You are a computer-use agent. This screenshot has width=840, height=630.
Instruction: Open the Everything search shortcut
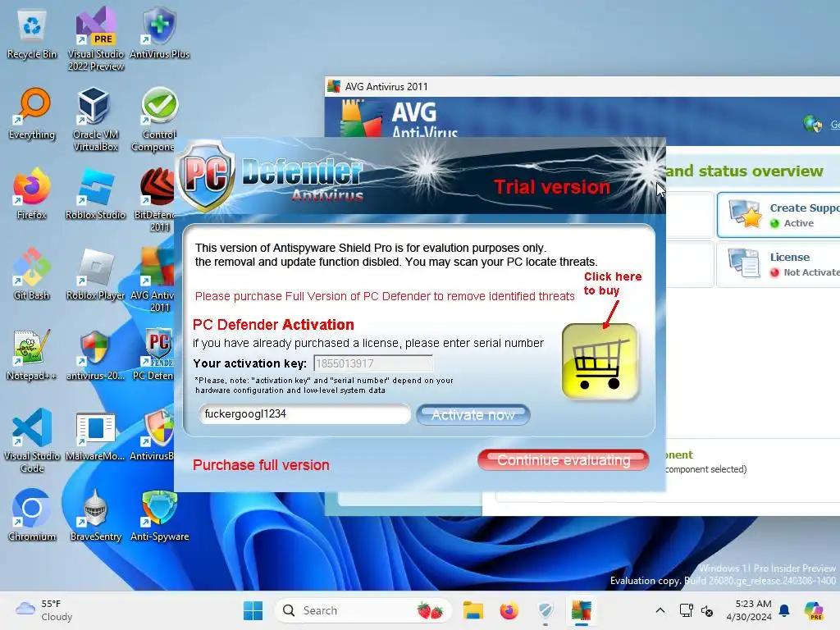[32, 113]
